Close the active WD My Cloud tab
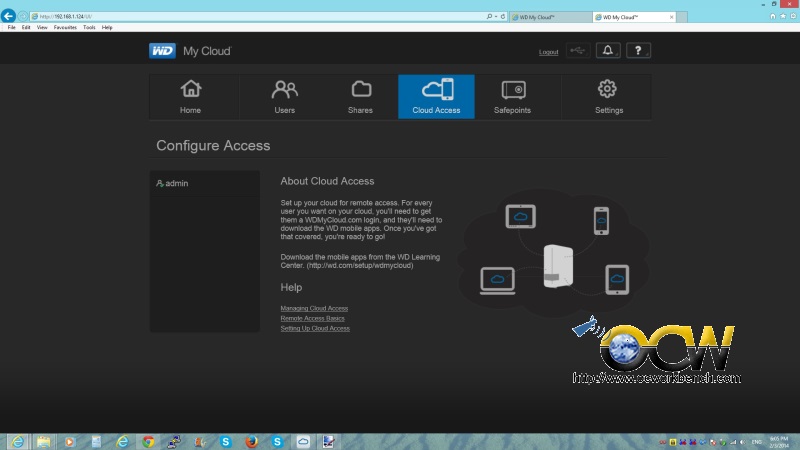The height and width of the screenshot is (450, 800). [671, 17]
